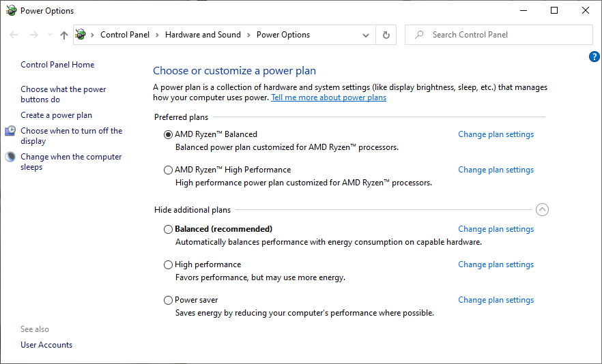Expand the Recent locations dropdown arrow
Image resolution: width=602 pixels, height=364 pixels.
coord(49,35)
